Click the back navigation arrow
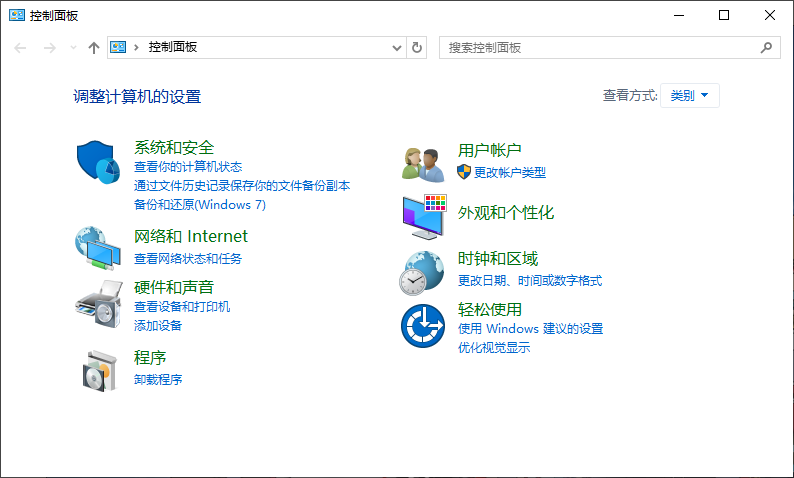794x478 pixels. pos(20,48)
